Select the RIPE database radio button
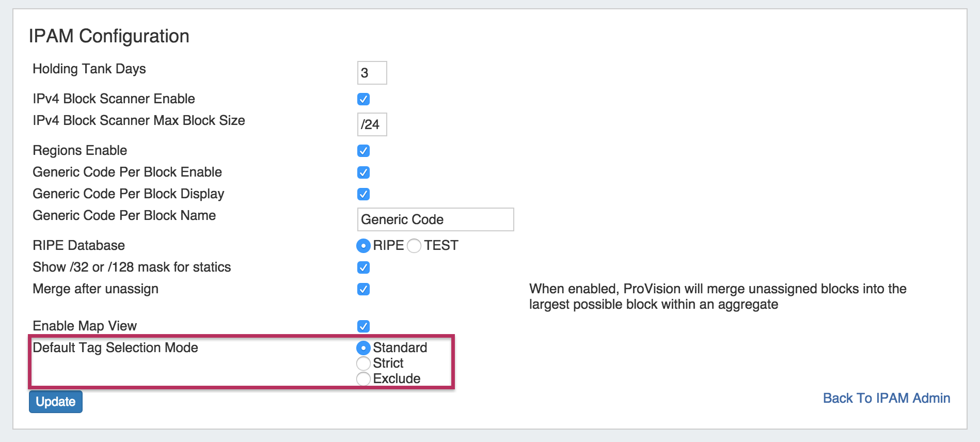 (363, 246)
